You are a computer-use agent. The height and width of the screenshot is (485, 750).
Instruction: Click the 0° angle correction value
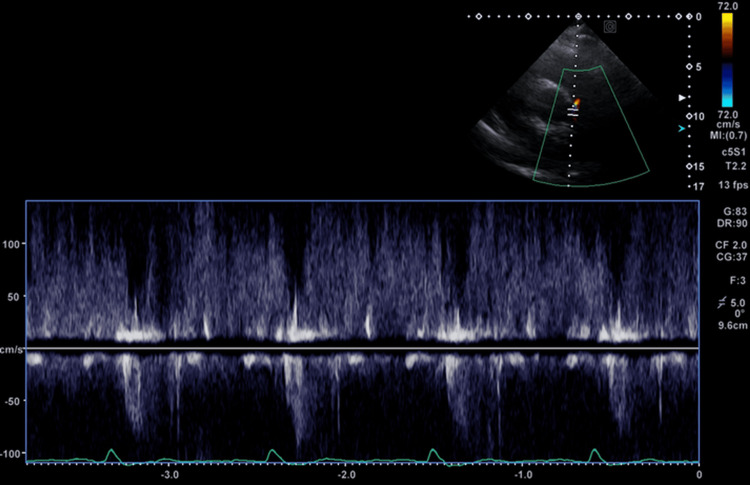point(739,314)
